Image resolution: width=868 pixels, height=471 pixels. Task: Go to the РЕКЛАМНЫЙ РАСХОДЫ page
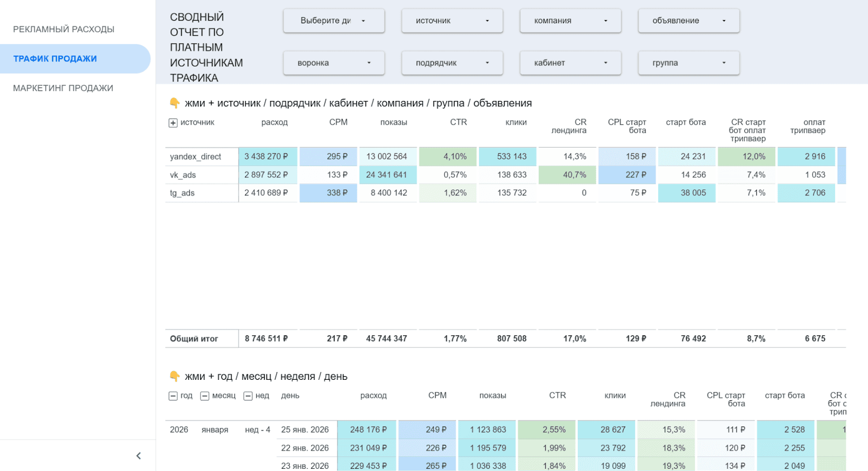(x=64, y=29)
